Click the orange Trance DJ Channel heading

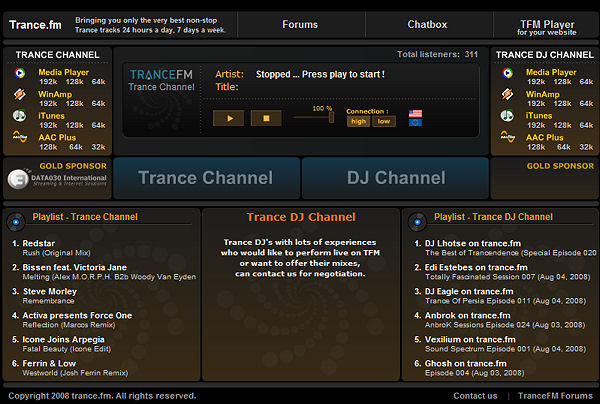[301, 217]
